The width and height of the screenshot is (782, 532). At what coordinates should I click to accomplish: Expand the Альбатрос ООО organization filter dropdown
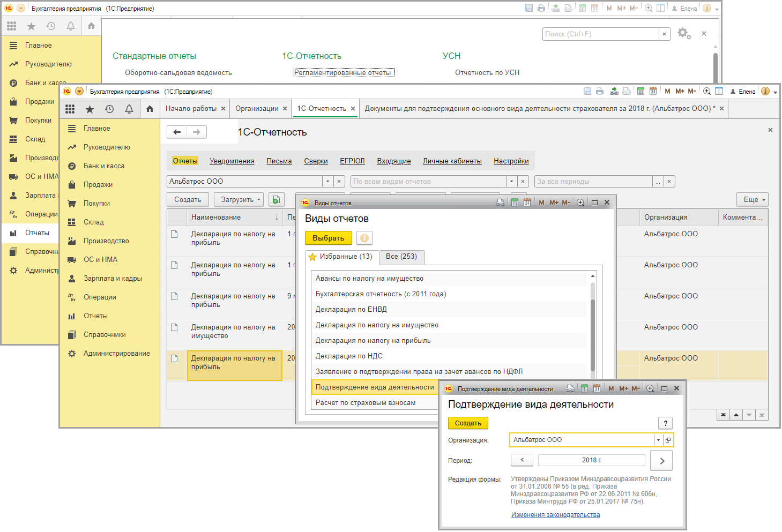[x=328, y=182]
